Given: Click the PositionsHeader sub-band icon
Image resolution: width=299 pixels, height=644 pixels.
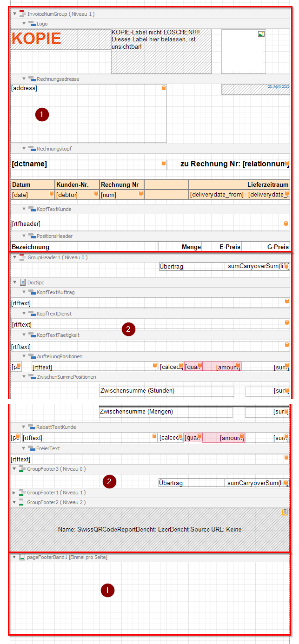Looking at the screenshot, I should click(32, 236).
